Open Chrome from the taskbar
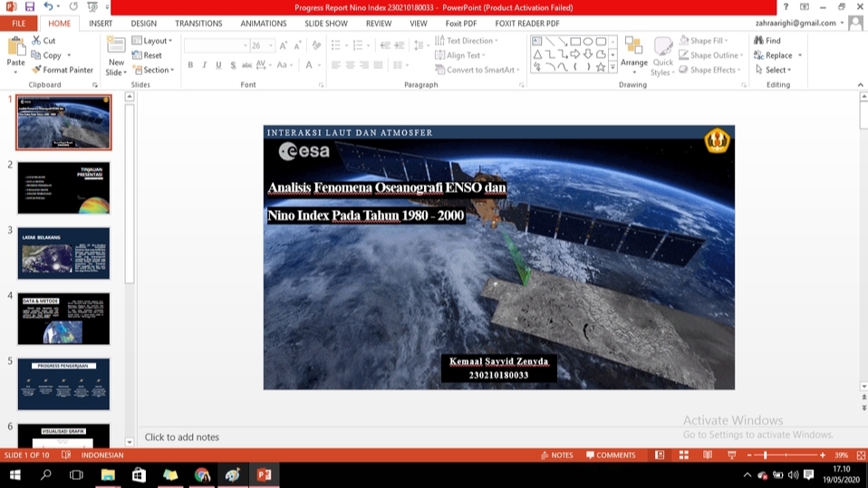 coord(202,474)
